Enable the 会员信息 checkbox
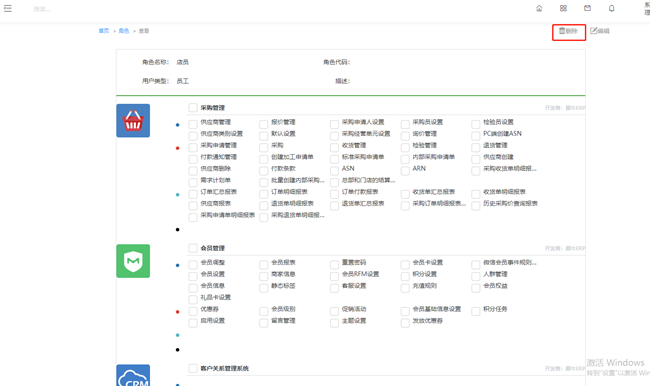The image size is (650, 386). click(x=193, y=288)
